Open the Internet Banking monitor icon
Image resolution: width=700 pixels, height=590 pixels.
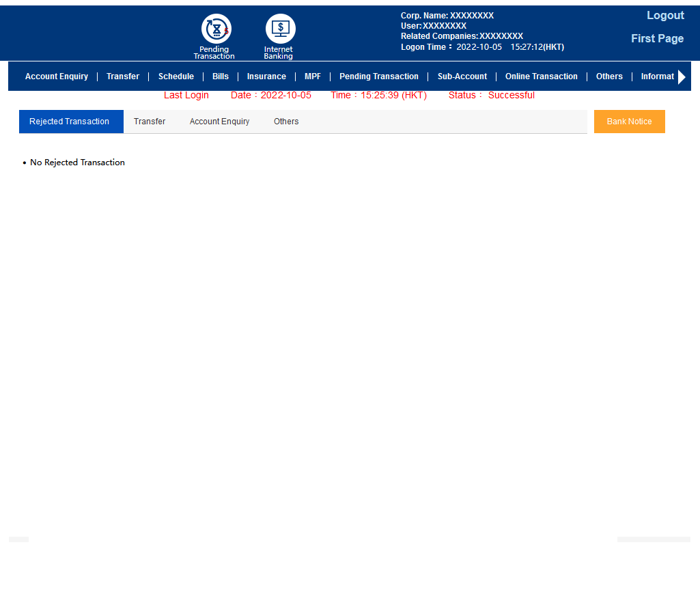click(x=280, y=29)
